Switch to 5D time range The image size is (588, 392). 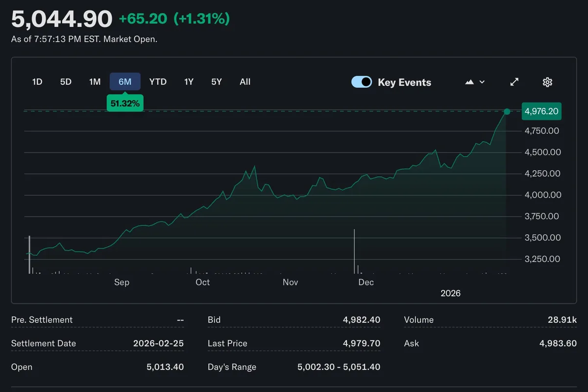tap(66, 82)
